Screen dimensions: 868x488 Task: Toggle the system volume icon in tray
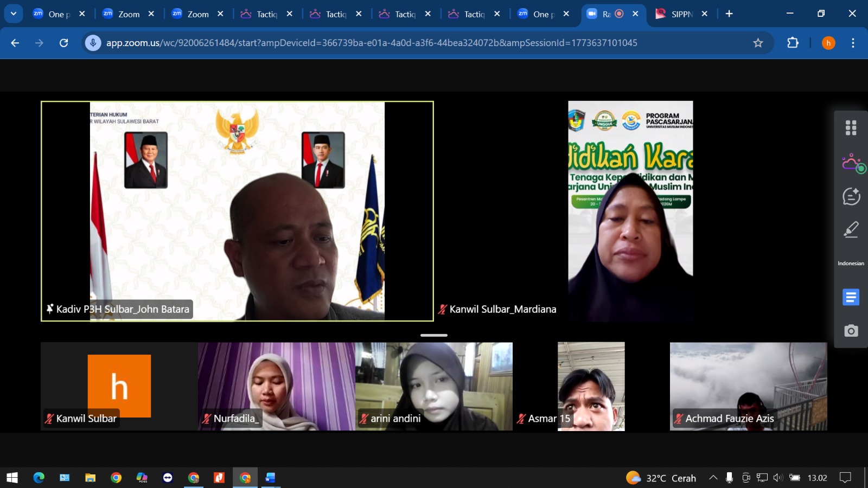[778, 478]
